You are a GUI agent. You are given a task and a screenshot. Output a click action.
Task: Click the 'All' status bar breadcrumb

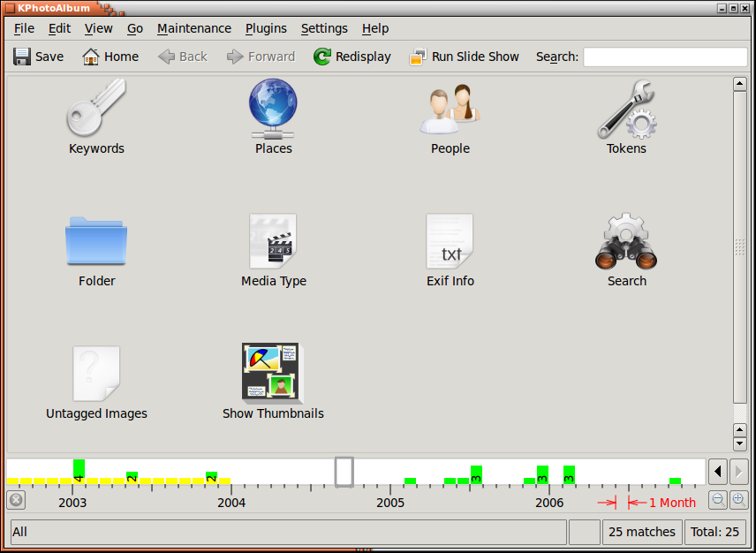(288, 532)
